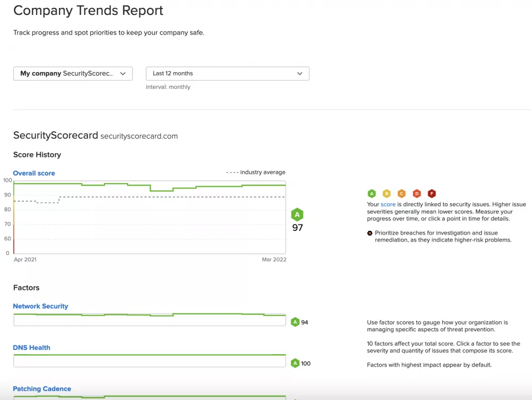Open the DNS Health factor link

pos(31,347)
